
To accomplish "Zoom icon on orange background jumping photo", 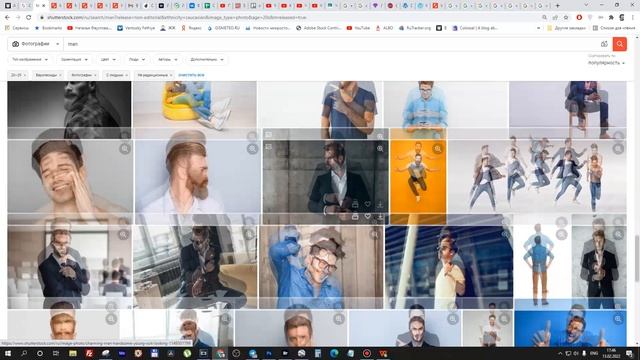I will pos(438,149).
